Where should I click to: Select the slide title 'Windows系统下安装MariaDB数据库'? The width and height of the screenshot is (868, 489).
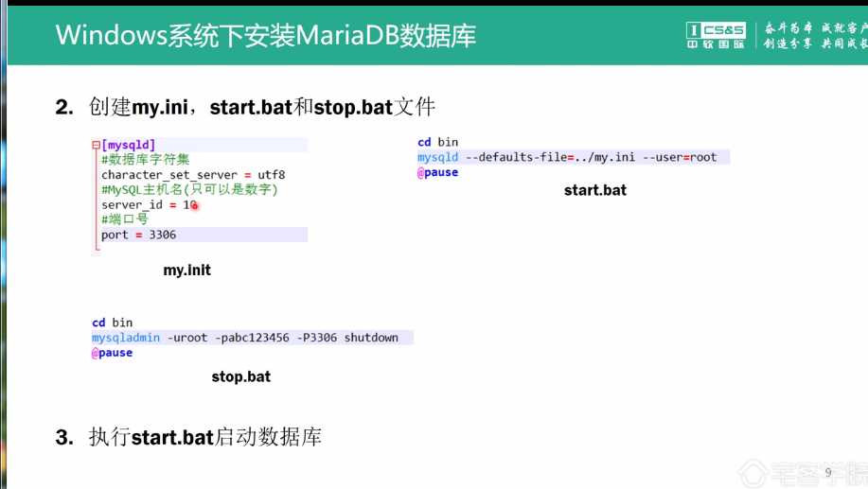[266, 35]
